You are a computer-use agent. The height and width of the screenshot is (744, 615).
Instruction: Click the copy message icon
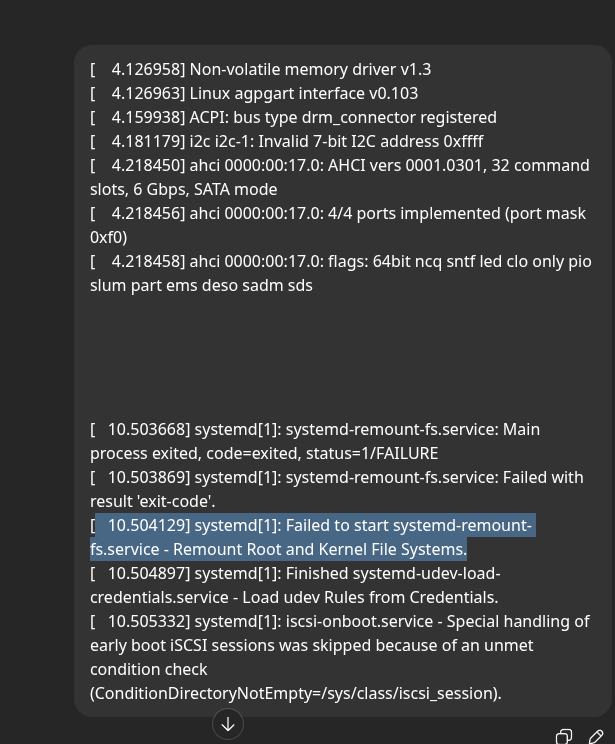tap(564, 737)
